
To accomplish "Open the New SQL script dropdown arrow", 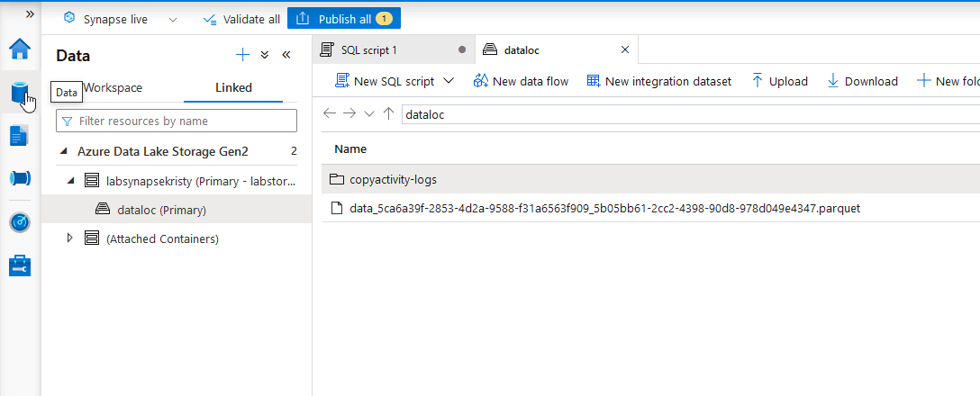I will tap(449, 81).
